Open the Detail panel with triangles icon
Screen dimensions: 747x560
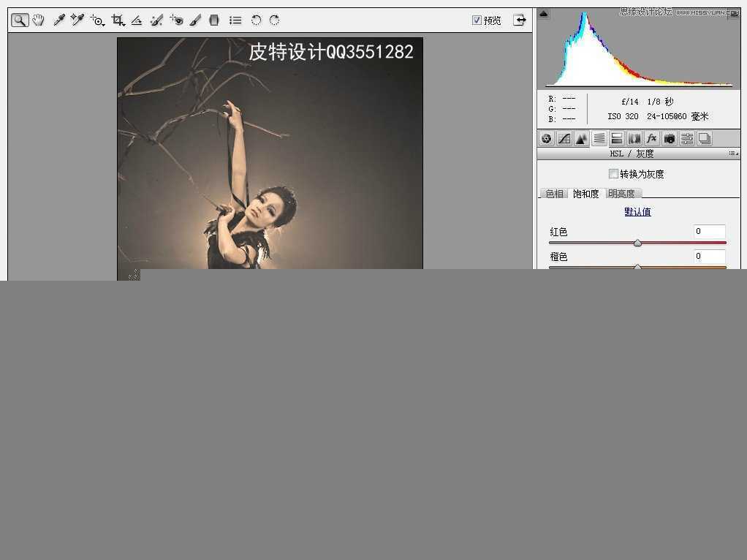[x=582, y=139]
